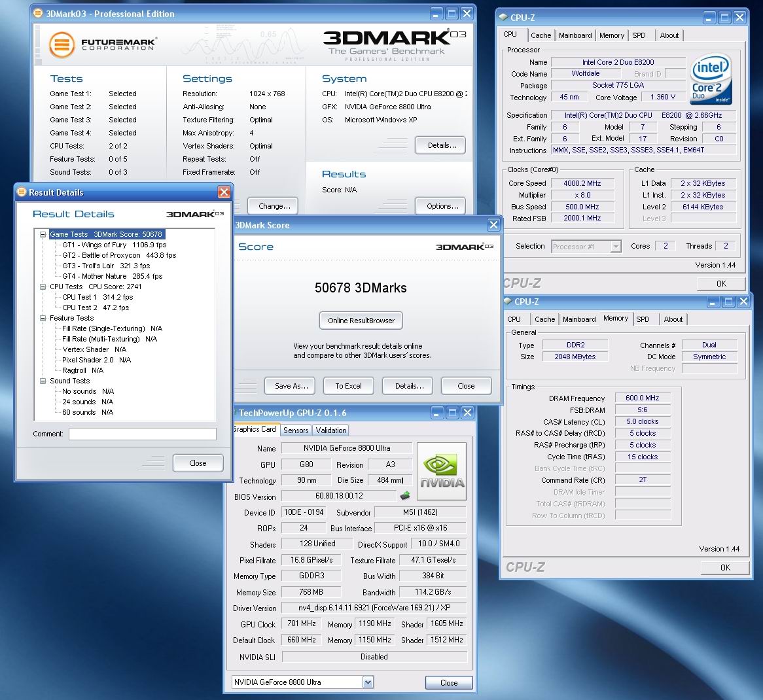Open the SPD tab in upper CPU-Z
Viewport: 763px width, 700px height.
pos(639,35)
